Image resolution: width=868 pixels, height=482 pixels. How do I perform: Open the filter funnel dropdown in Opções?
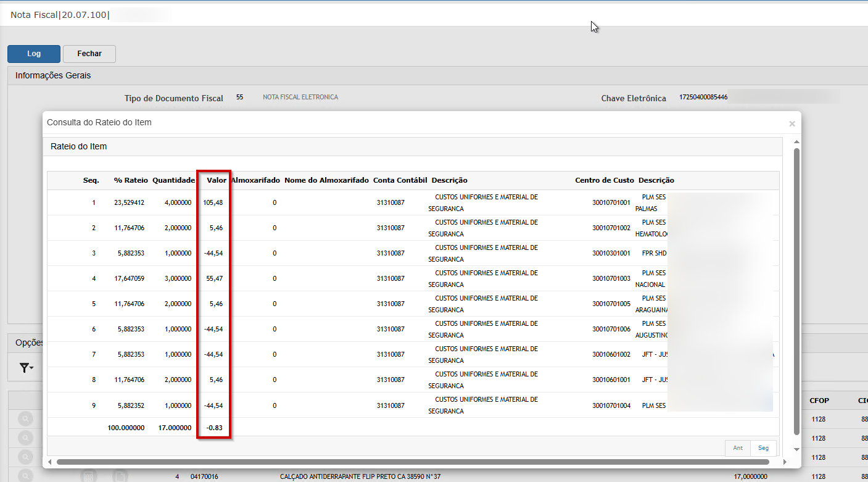click(27, 368)
